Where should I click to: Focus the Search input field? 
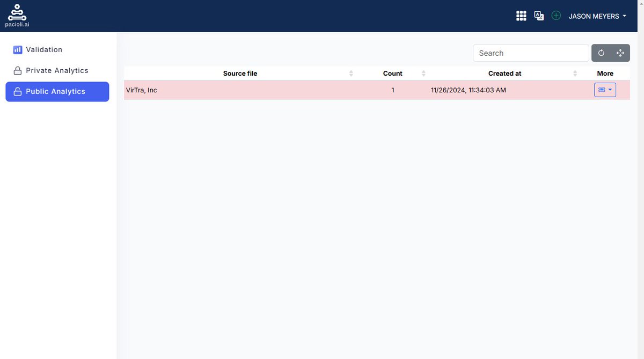(x=531, y=53)
